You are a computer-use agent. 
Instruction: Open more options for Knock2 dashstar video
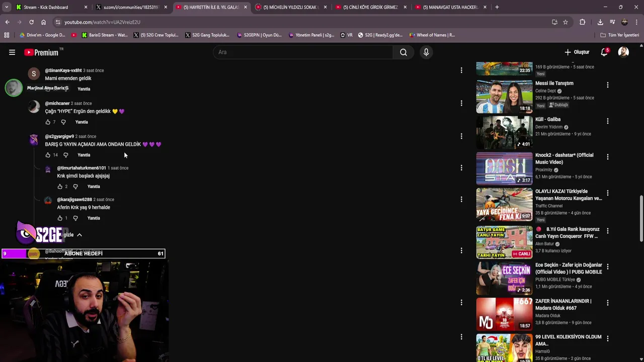tap(608, 157)
